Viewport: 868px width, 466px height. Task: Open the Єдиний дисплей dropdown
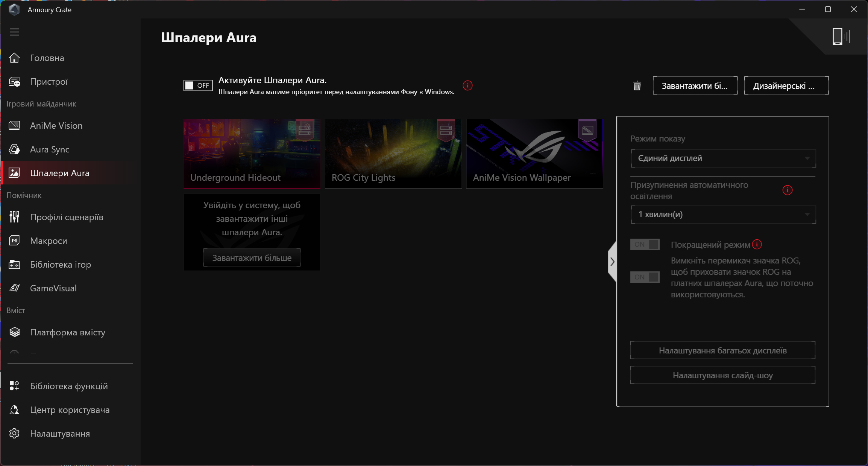click(x=723, y=158)
